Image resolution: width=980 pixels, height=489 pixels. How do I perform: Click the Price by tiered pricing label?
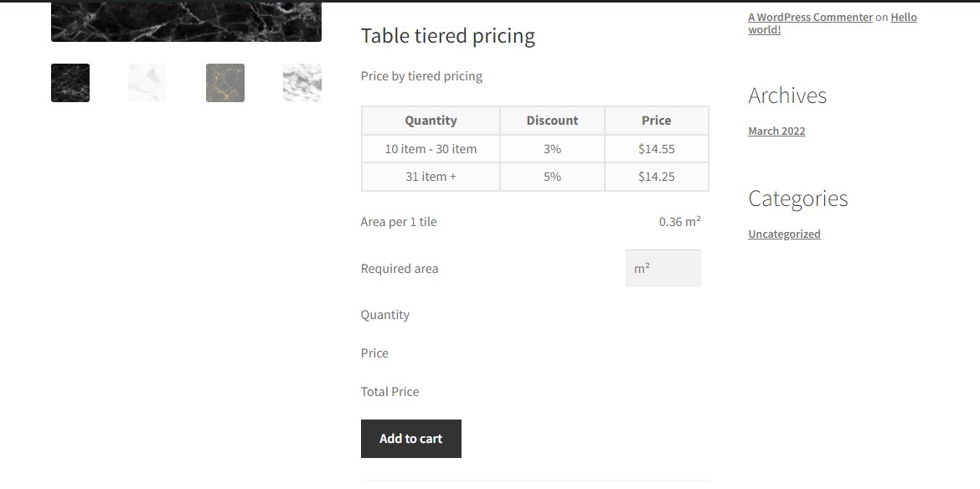pos(421,75)
